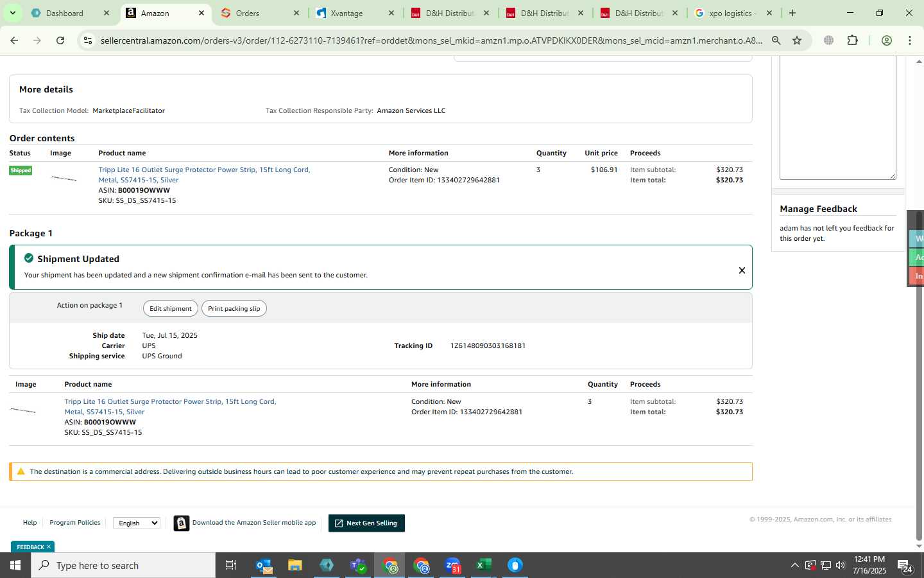Open the Program Policies link
The width and height of the screenshot is (924, 578).
75,523
